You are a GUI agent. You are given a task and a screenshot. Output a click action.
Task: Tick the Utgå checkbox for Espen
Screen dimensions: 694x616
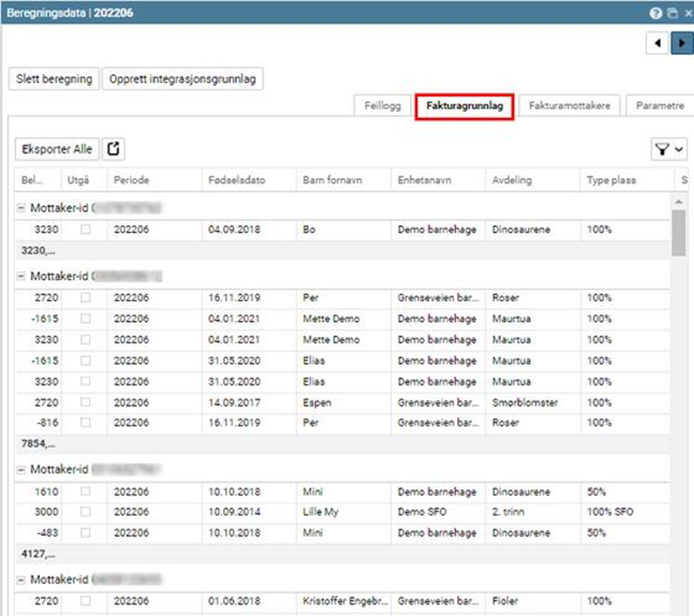coord(85,403)
